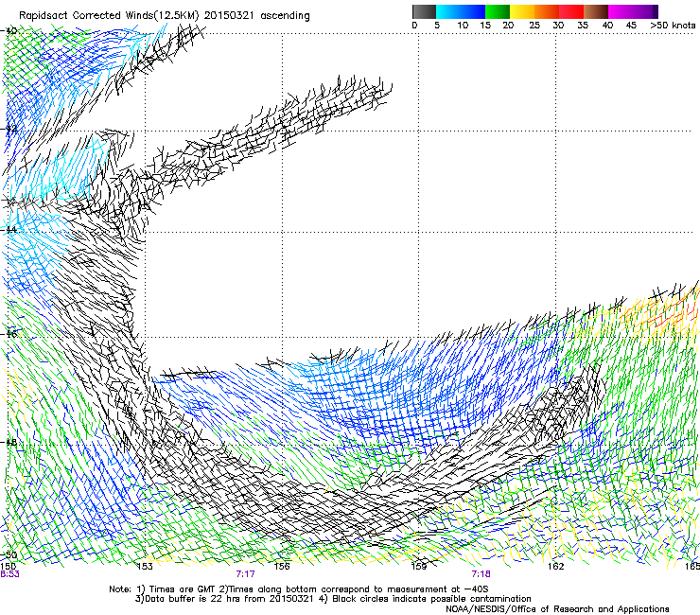Click the longitude label '162'
This screenshot has width=700, height=615.
[x=556, y=567]
